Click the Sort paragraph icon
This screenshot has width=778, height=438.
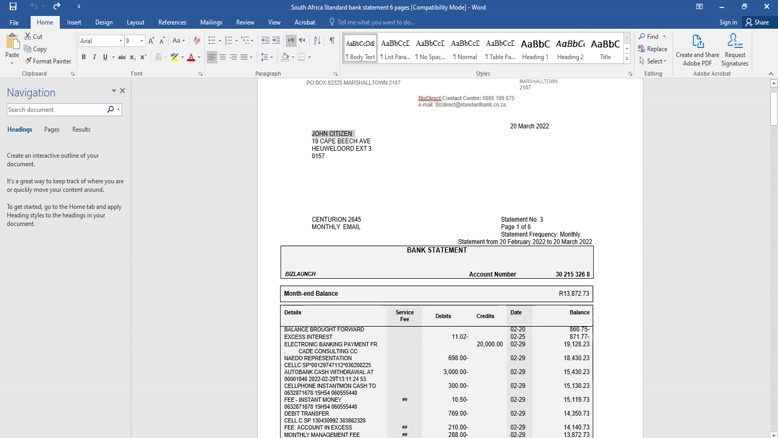[x=317, y=41]
